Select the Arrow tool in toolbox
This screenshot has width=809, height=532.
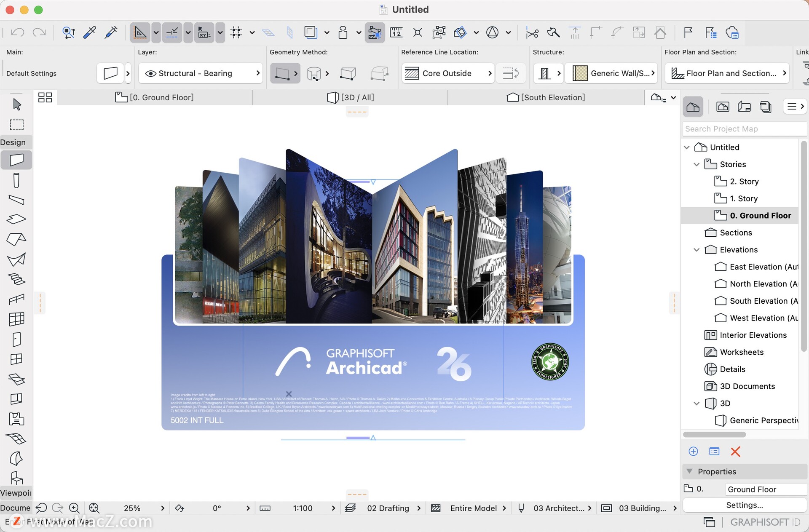coord(17,104)
